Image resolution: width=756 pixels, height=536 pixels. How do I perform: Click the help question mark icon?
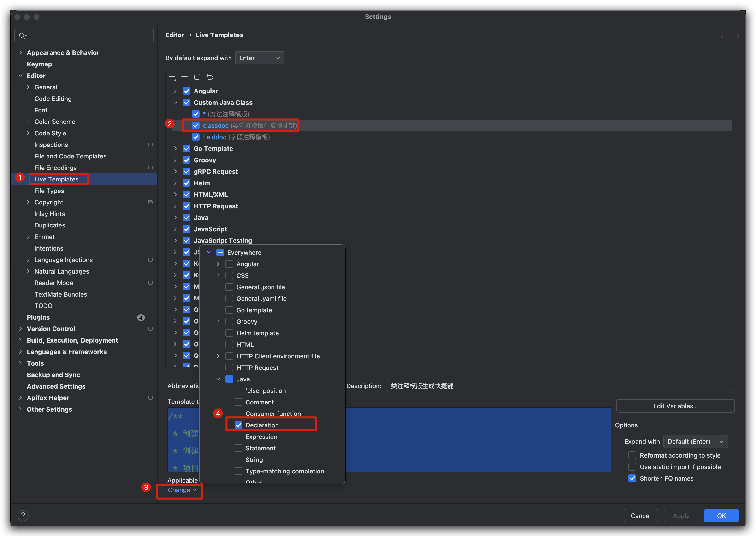(x=23, y=516)
